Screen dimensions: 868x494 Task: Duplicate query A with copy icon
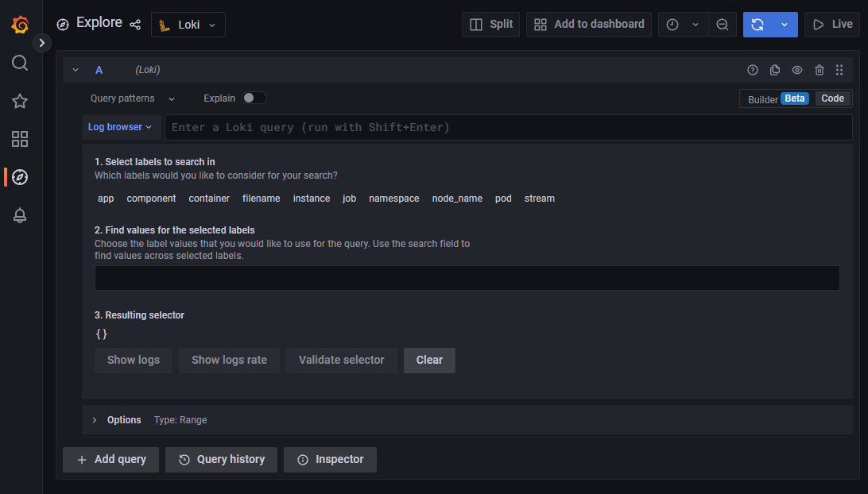[x=775, y=70]
